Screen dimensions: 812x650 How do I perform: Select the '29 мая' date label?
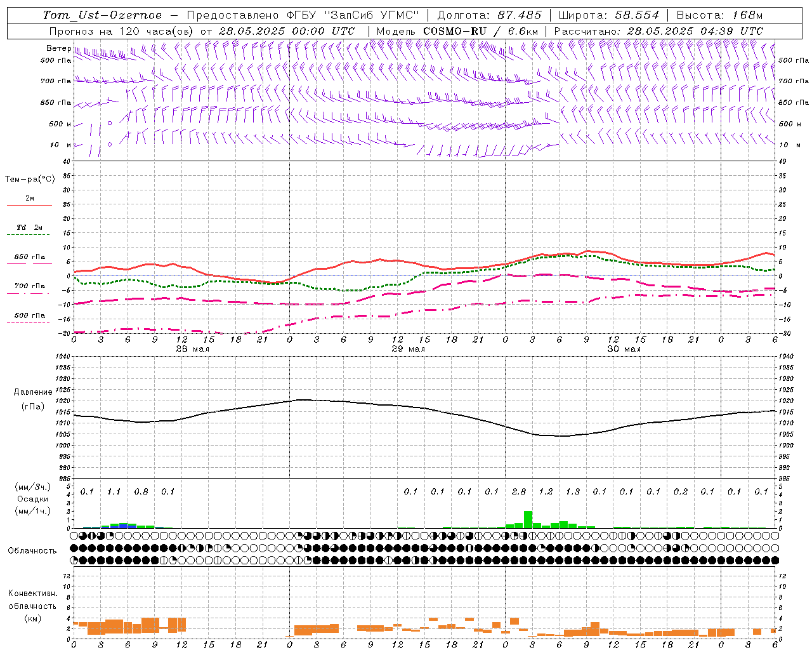(408, 349)
